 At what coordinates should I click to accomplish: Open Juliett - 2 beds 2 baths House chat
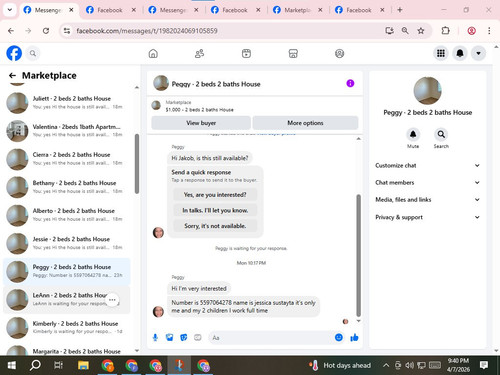(x=67, y=103)
